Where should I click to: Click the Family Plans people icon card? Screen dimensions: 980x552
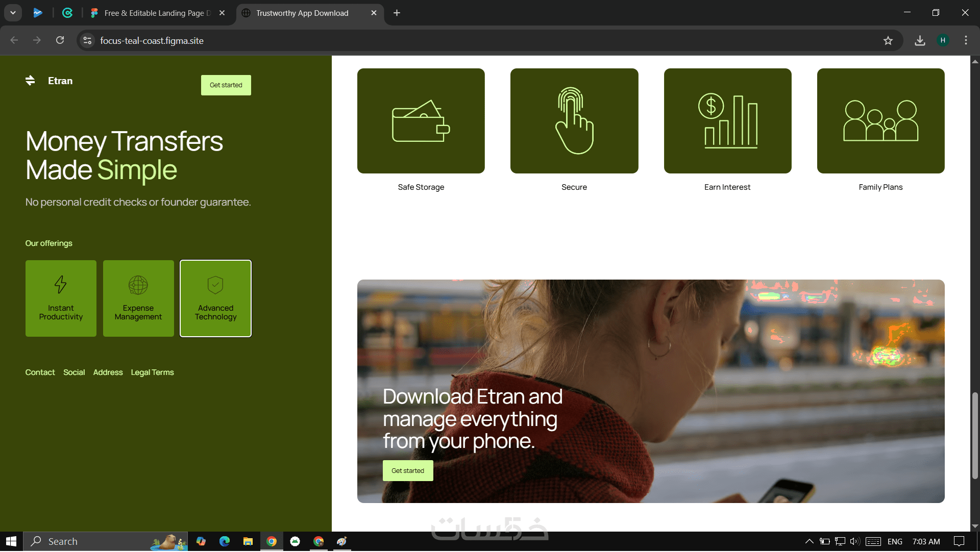pyautogui.click(x=880, y=121)
